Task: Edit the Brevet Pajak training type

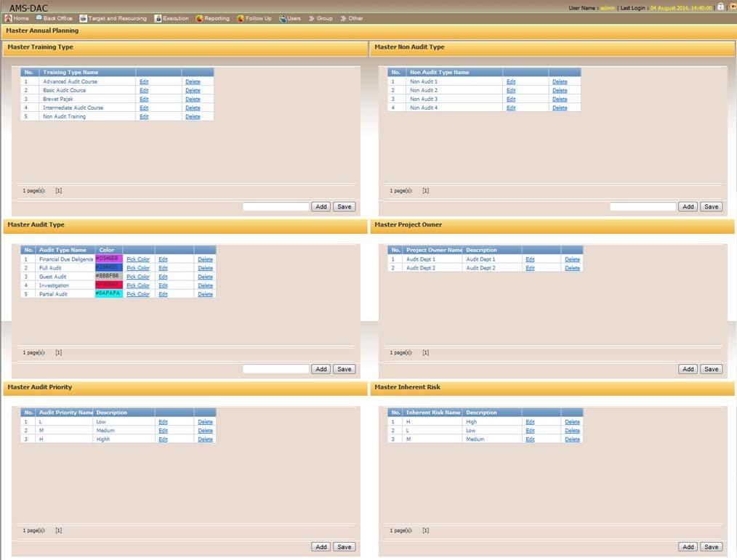Action: pos(144,100)
